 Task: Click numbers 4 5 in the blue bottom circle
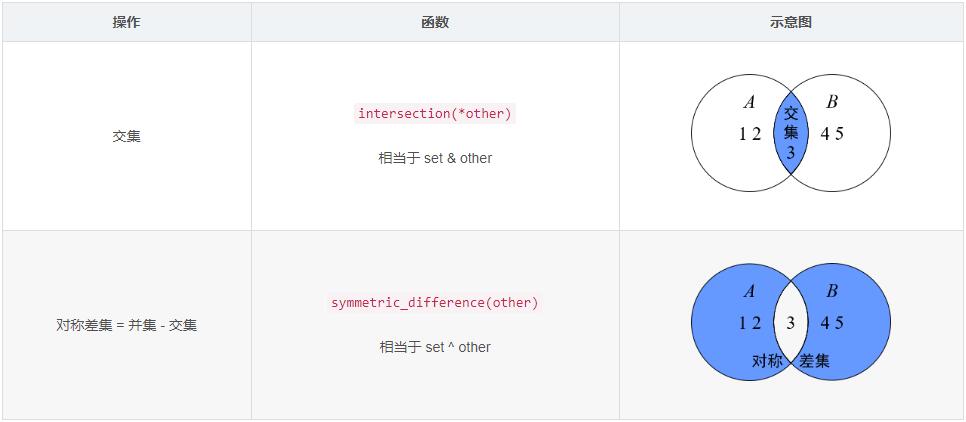832,323
